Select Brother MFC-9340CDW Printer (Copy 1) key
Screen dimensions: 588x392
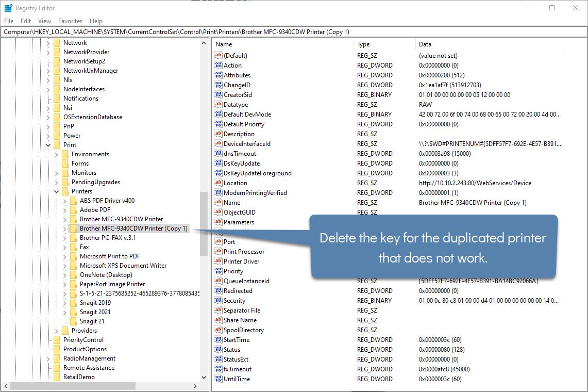click(133, 228)
